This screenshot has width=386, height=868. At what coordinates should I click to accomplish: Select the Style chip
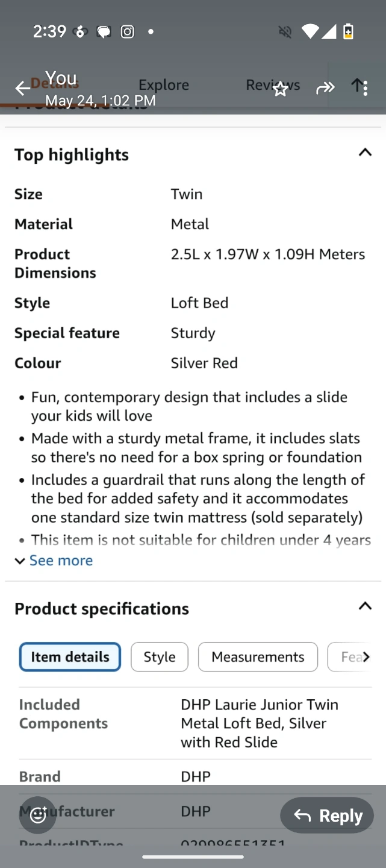tap(160, 657)
